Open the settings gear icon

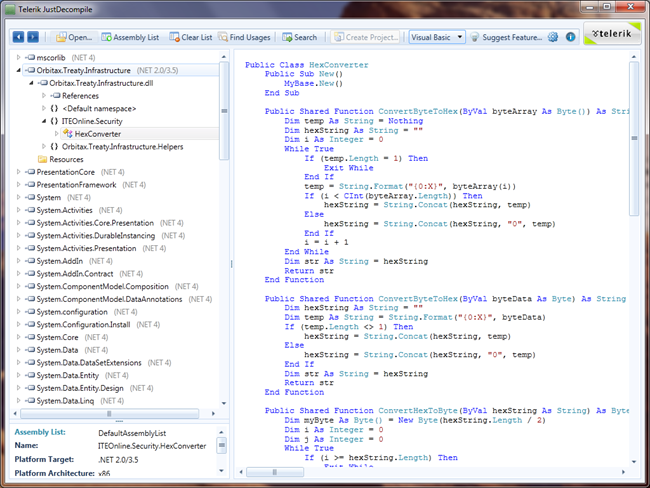tap(552, 37)
